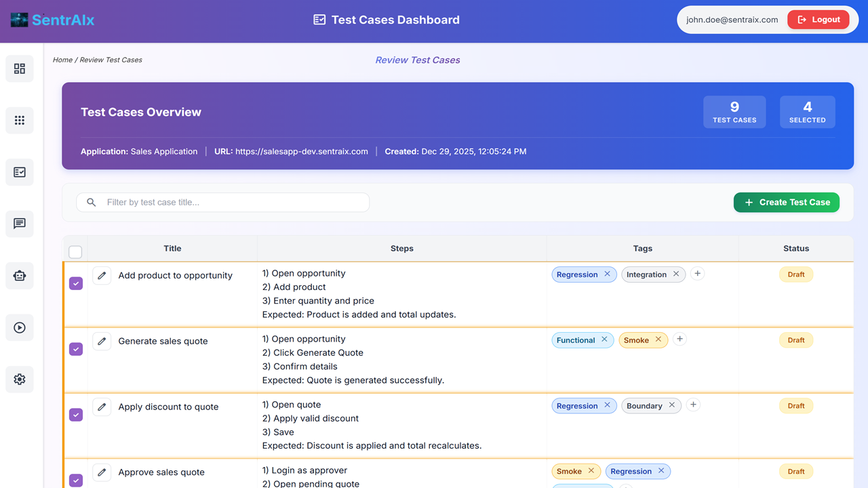Uncheck 'Generate sales quote' checkbox
Viewport: 868px width, 488px height.
76,349
